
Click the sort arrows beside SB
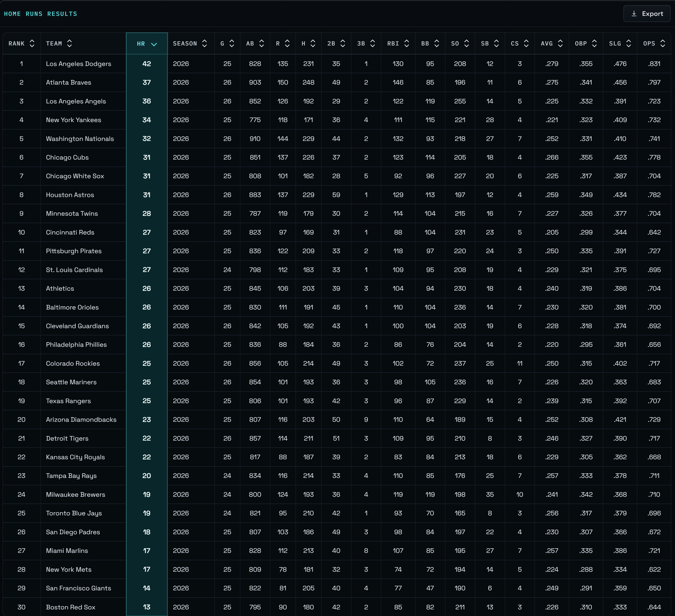[x=496, y=43]
